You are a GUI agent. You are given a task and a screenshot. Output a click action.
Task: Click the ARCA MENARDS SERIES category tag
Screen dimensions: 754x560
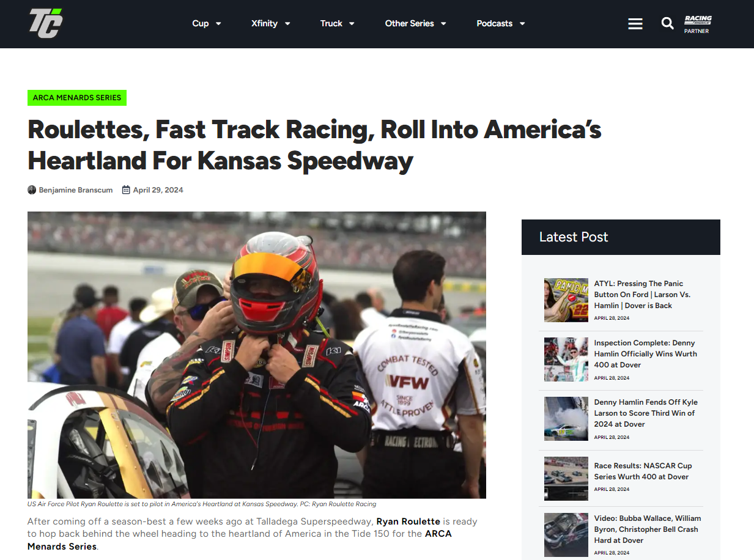coord(77,98)
